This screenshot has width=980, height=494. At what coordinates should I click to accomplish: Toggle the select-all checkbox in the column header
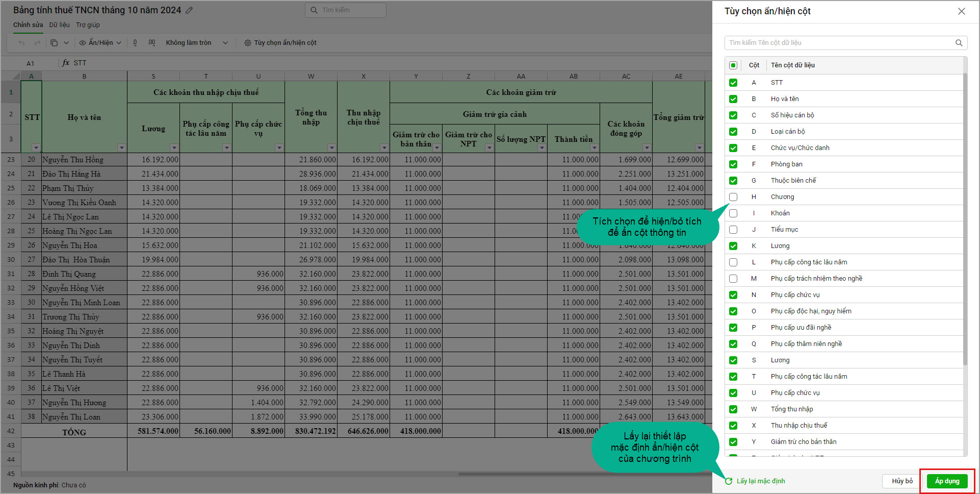pos(733,65)
